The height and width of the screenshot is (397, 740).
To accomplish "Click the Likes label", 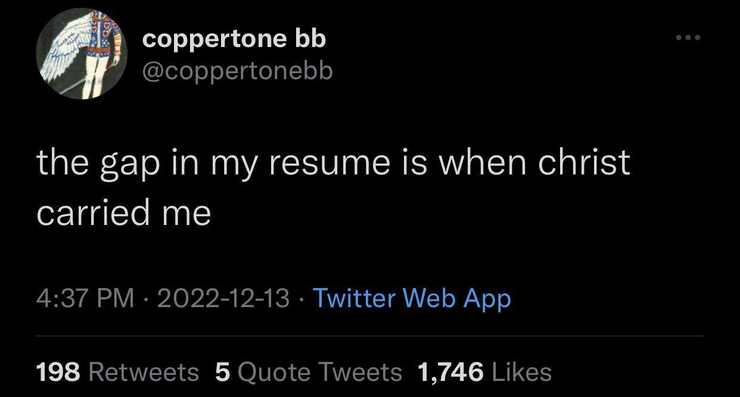I will click(521, 372).
